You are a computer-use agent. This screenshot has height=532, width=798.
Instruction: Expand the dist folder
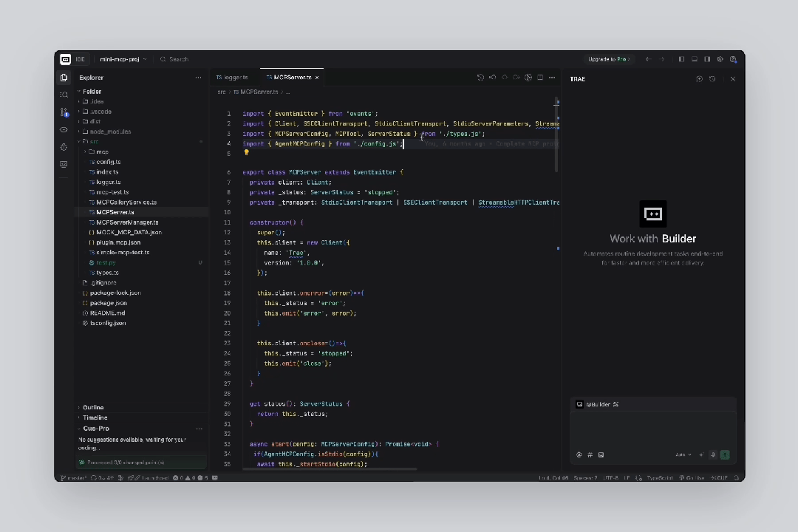(79, 122)
